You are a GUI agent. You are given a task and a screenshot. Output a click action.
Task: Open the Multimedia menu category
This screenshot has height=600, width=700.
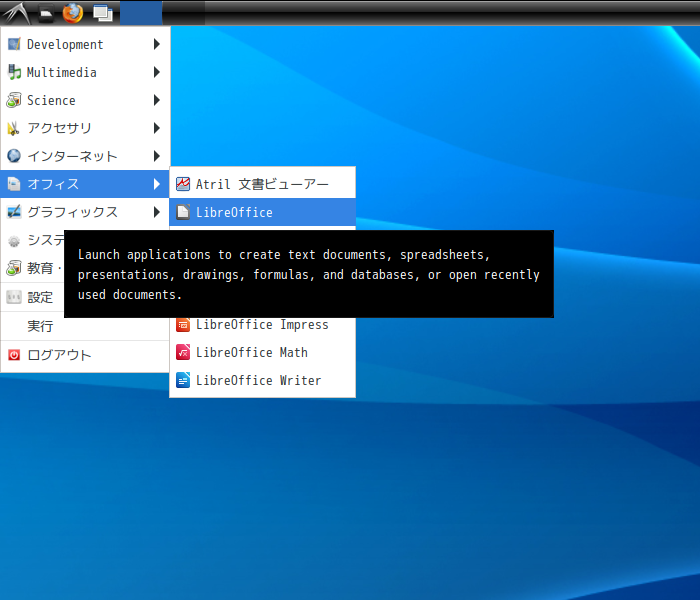85,72
